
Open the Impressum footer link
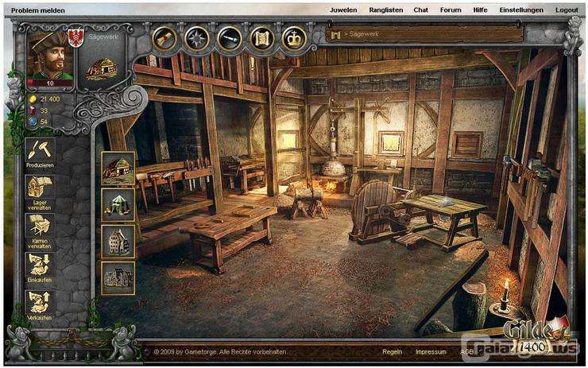(431, 351)
